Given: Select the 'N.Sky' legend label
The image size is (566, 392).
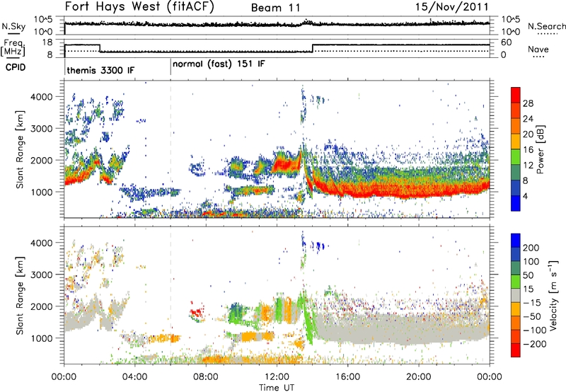Looking at the screenshot, I should (x=13, y=26).
